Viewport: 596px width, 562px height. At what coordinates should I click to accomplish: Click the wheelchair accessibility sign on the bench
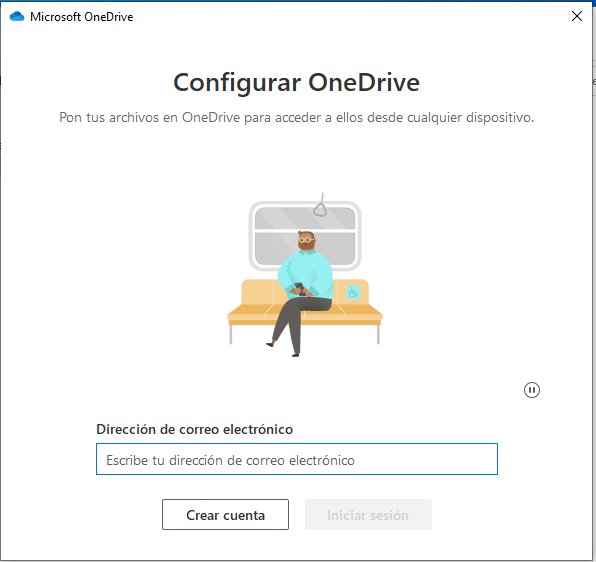tap(353, 293)
